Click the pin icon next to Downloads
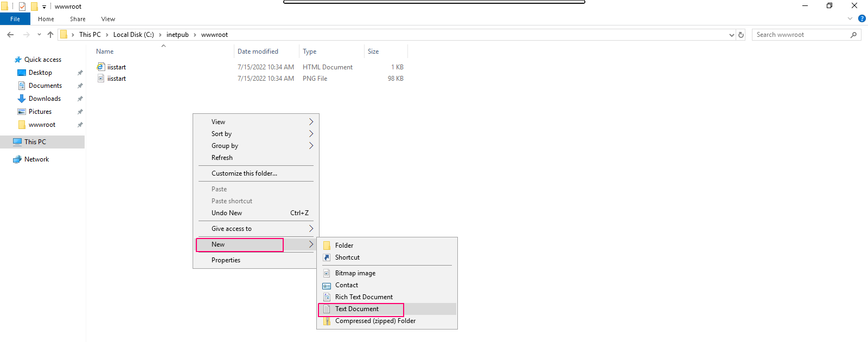The height and width of the screenshot is (342, 868). click(x=80, y=99)
